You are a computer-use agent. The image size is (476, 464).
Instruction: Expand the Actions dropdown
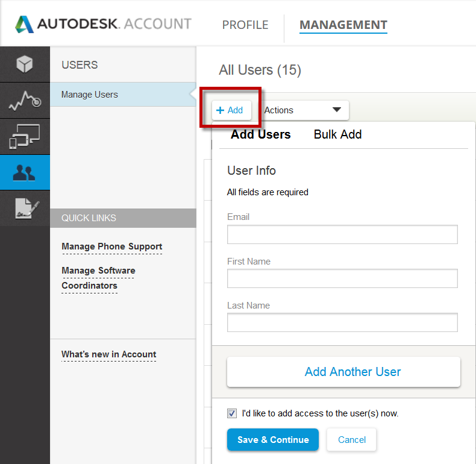305,110
